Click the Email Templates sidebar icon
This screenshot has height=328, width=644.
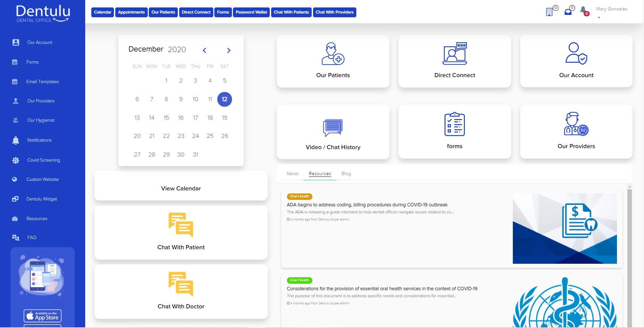point(15,81)
